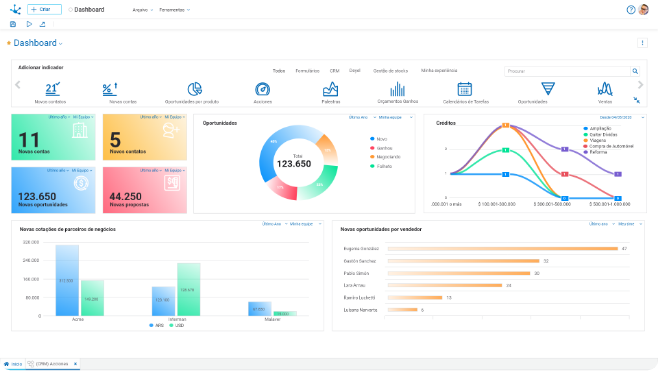Add the Calendários de Tarefas calendar indicator

point(465,89)
